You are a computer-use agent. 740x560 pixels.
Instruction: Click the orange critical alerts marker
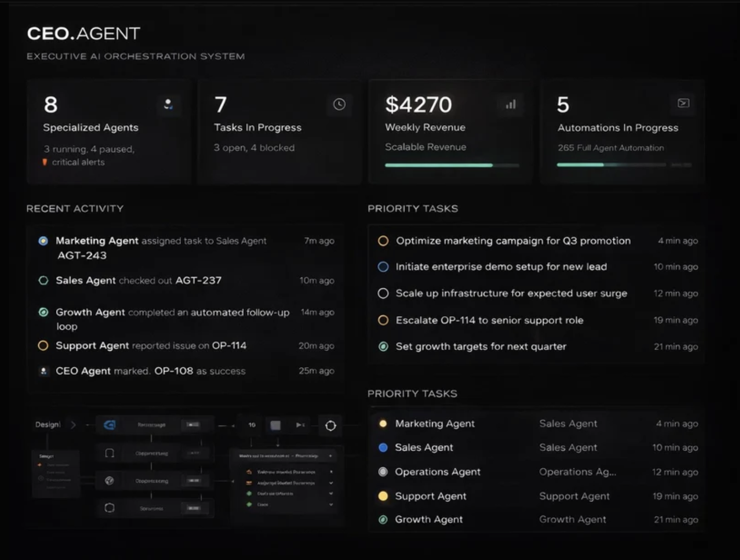[x=44, y=162]
